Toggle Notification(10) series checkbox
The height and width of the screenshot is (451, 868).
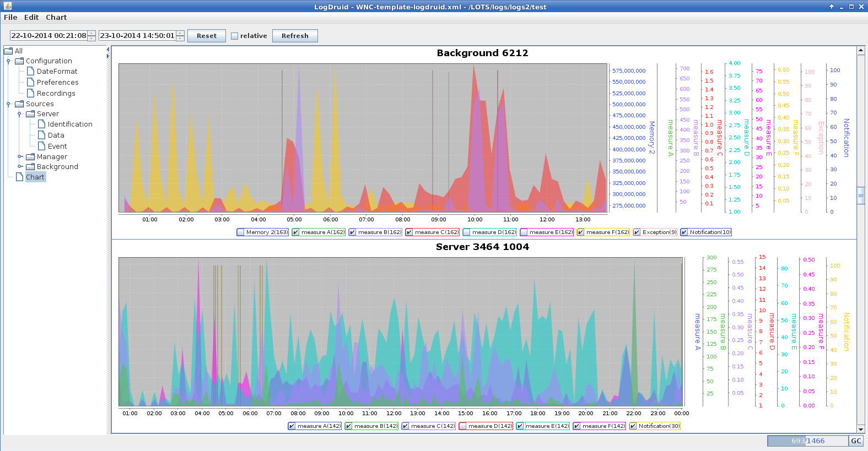pyautogui.click(x=684, y=232)
